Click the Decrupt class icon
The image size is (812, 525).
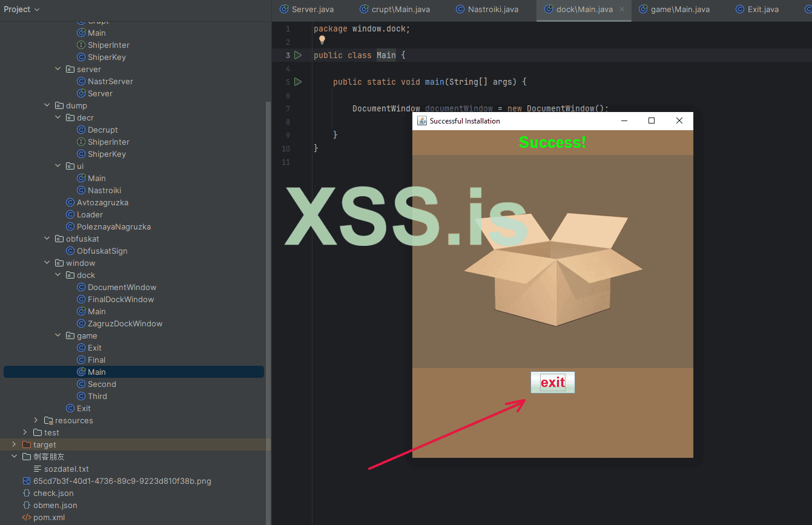[81, 130]
